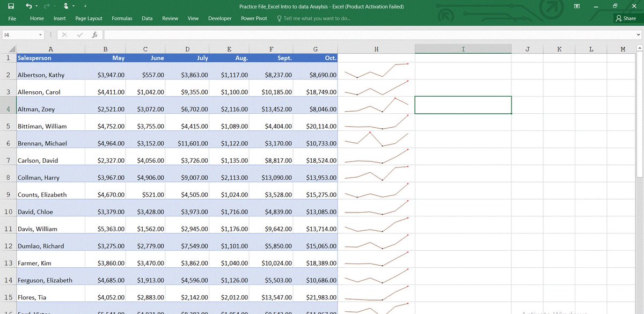Open the Touch/Mouse mode dropdown arrow
644x314 pixels.
coord(74,6)
